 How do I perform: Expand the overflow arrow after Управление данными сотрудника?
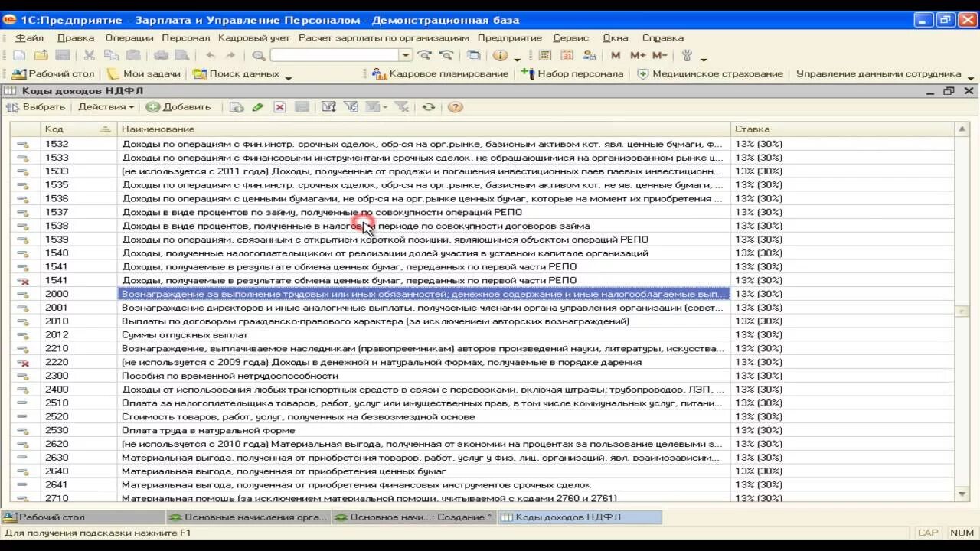[x=971, y=77]
